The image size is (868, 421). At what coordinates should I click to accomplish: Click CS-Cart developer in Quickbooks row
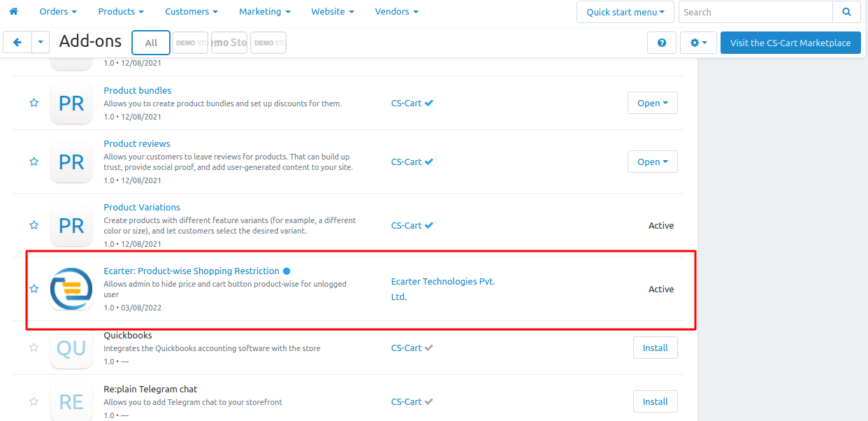pyautogui.click(x=407, y=348)
